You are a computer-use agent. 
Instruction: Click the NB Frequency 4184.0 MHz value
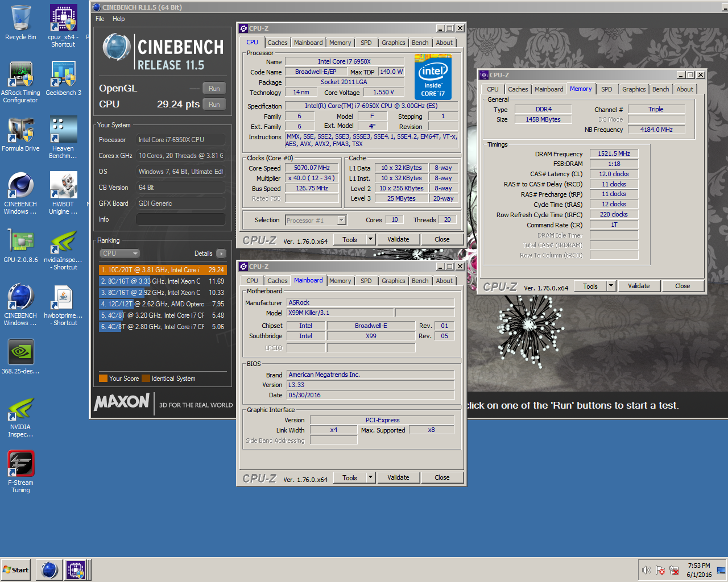(x=656, y=130)
